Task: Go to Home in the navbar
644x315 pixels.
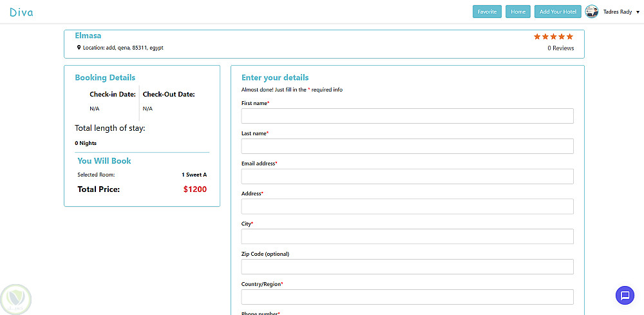Action: (x=518, y=12)
